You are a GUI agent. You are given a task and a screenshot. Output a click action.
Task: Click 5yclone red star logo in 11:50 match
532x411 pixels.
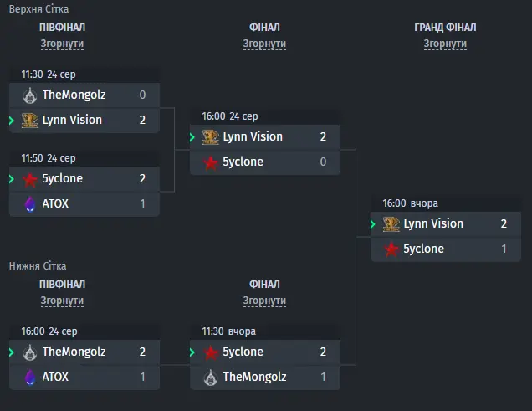click(x=30, y=179)
